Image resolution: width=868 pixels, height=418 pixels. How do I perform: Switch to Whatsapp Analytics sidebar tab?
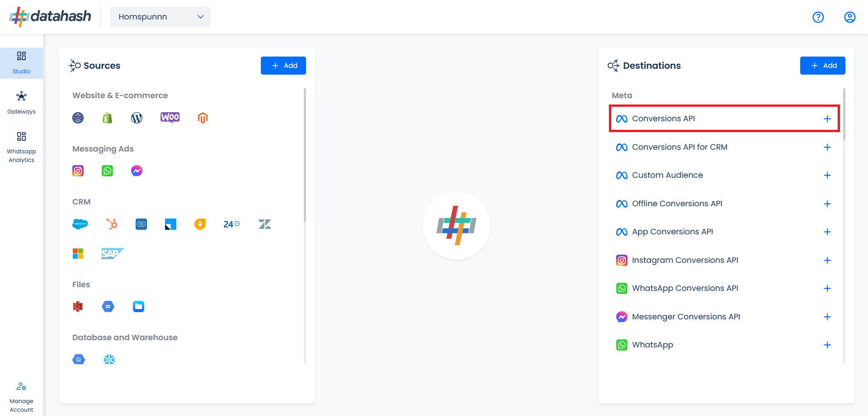pyautogui.click(x=21, y=147)
